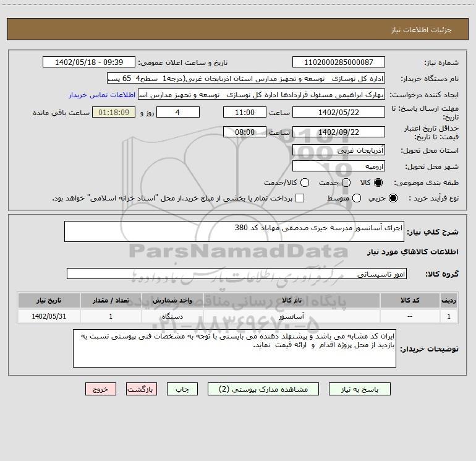The height and width of the screenshot is (461, 476).
Task: Click the price validity date 1402/09/22 field
Action: [339, 132]
